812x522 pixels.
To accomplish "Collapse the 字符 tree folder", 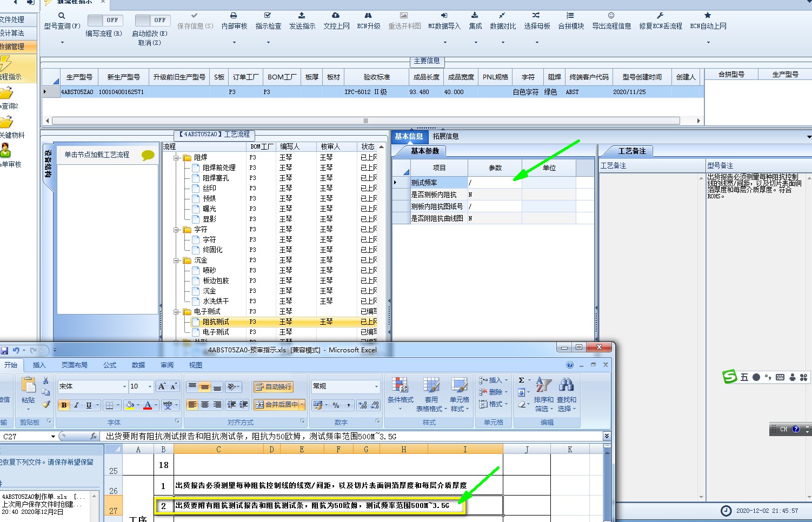I will (x=176, y=230).
